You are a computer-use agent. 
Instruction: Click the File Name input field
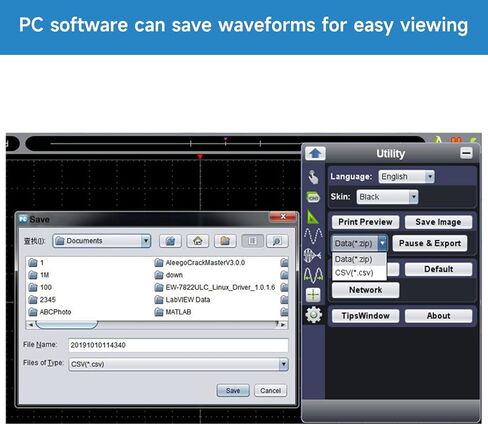pos(178,345)
